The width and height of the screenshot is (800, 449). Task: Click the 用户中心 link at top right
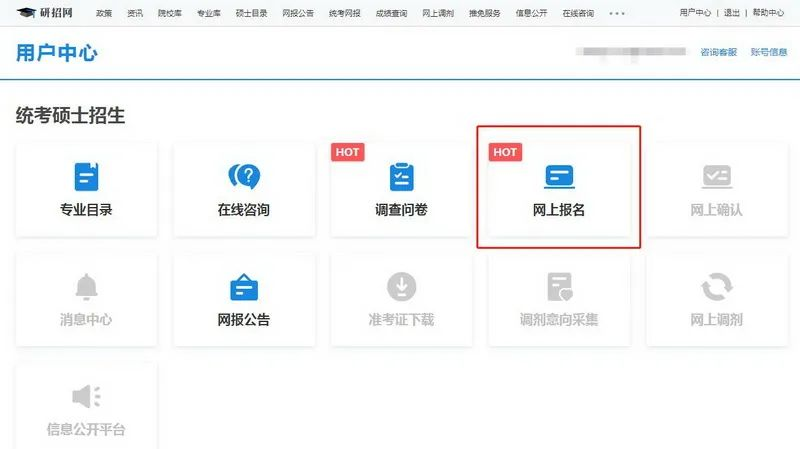tap(695, 13)
